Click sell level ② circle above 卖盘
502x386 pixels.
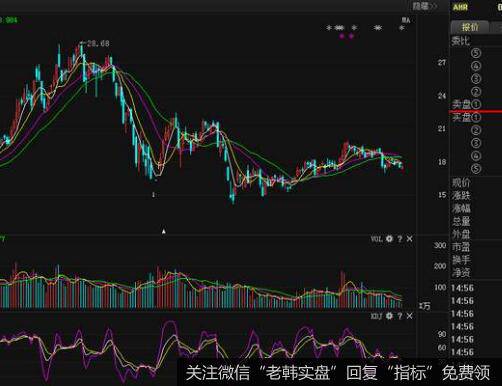point(476,92)
